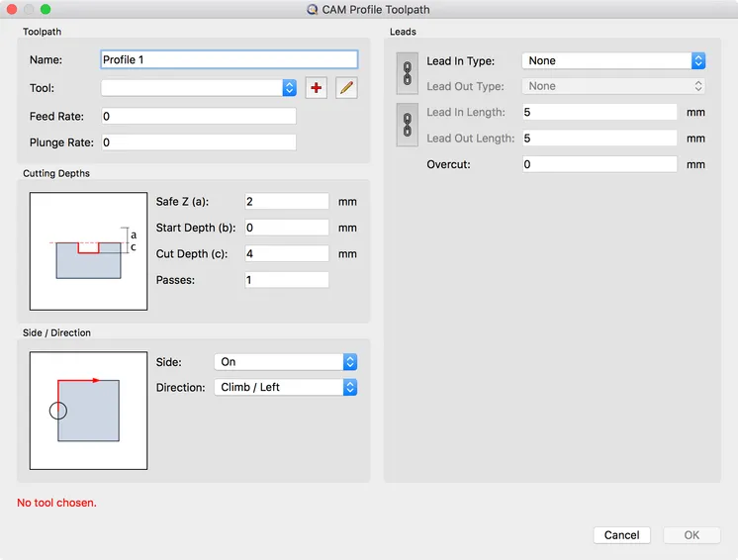The width and height of the screenshot is (738, 560).
Task: Click the Passes input field
Action: 287,280
